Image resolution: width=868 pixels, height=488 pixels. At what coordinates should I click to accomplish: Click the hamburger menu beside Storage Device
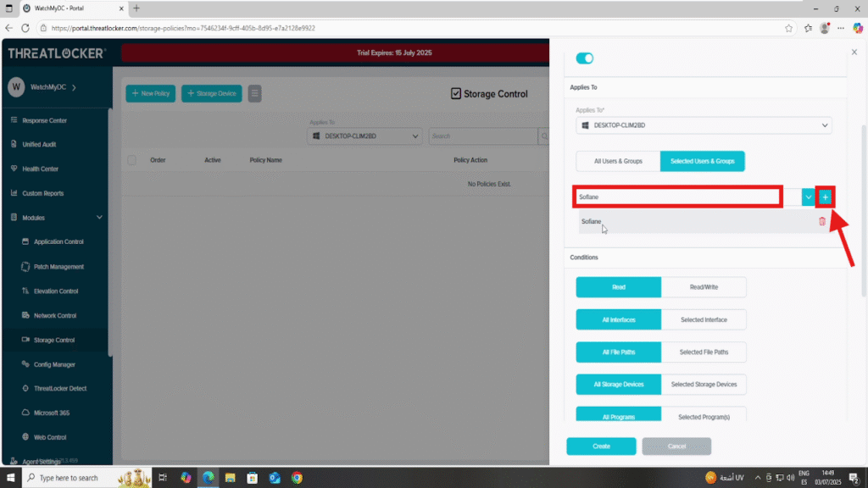click(x=254, y=93)
